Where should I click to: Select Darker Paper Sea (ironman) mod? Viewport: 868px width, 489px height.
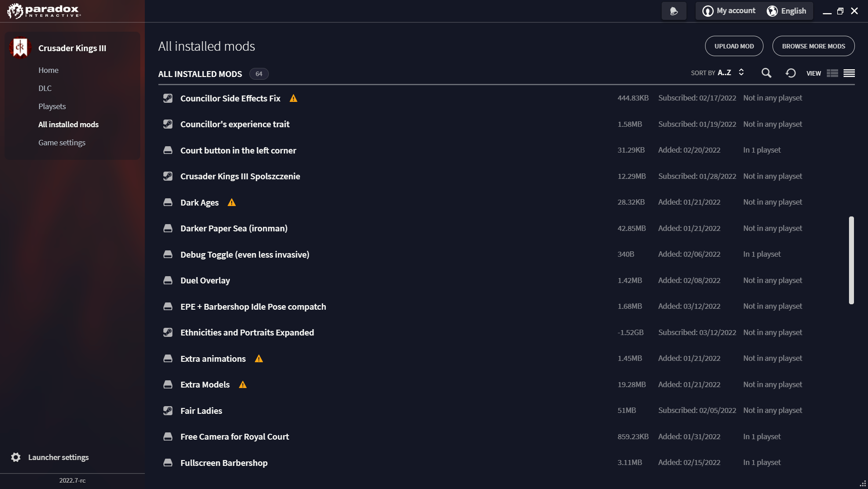(234, 228)
